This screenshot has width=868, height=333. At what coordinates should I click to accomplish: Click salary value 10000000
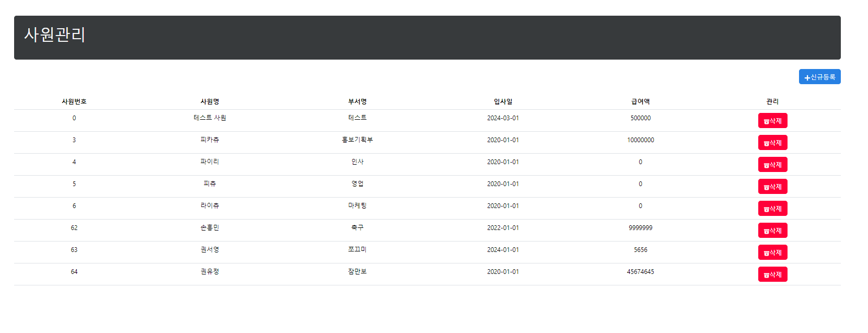641,140
